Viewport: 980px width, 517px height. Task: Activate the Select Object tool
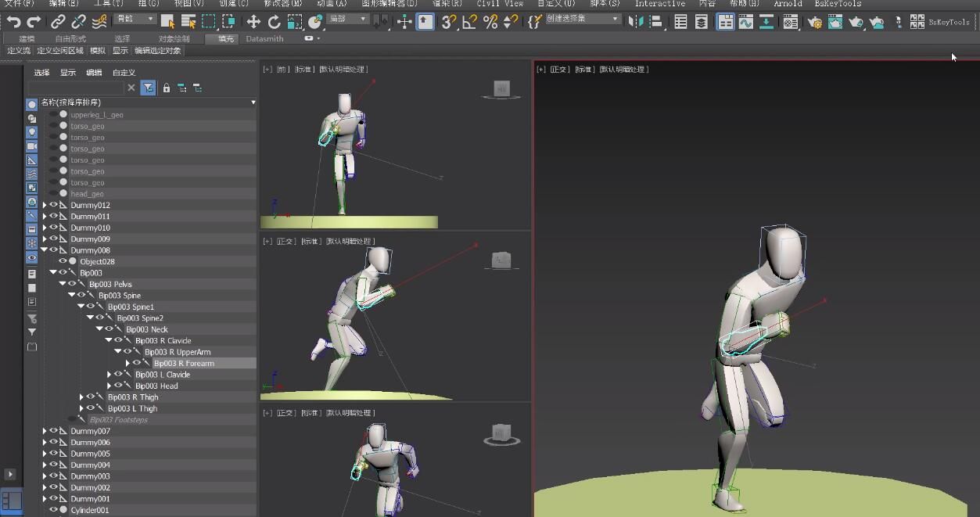pyautogui.click(x=167, y=22)
